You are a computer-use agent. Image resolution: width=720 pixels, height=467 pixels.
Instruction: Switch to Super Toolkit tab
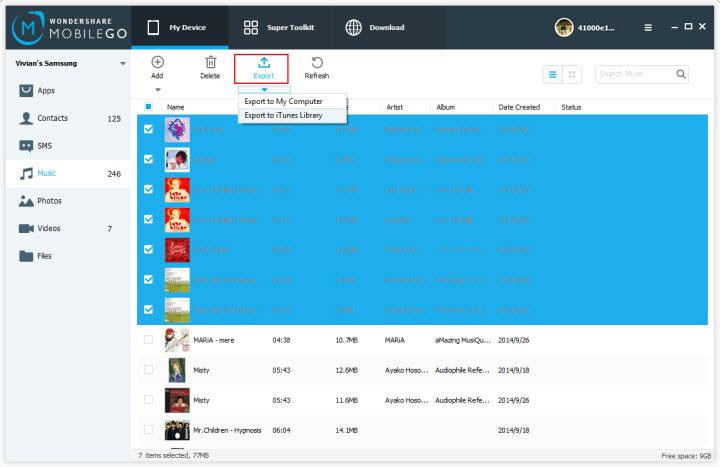pos(279,28)
